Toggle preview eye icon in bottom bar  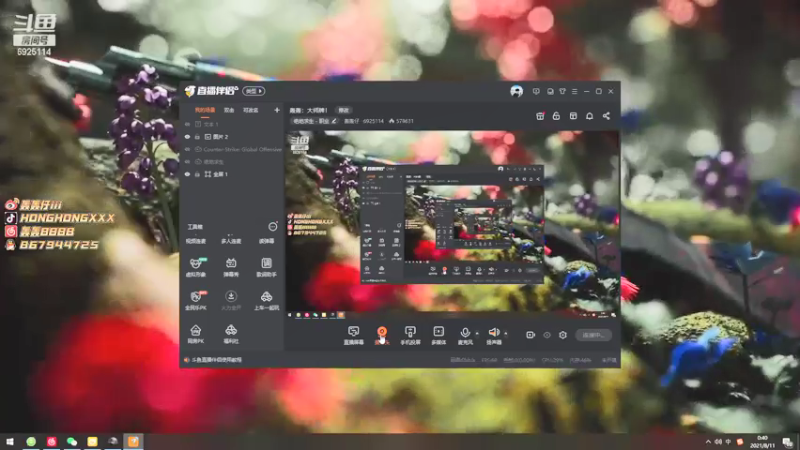coord(547,335)
